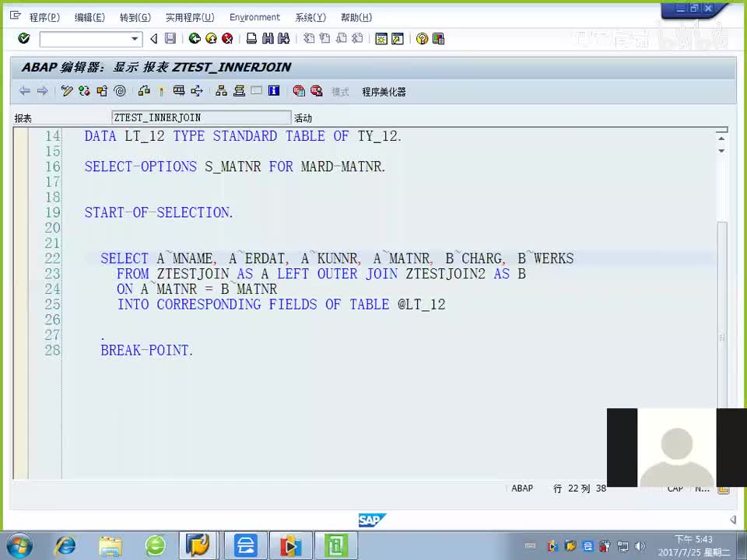Click the First Page icon
This screenshot has width=747, height=560.
(x=309, y=38)
